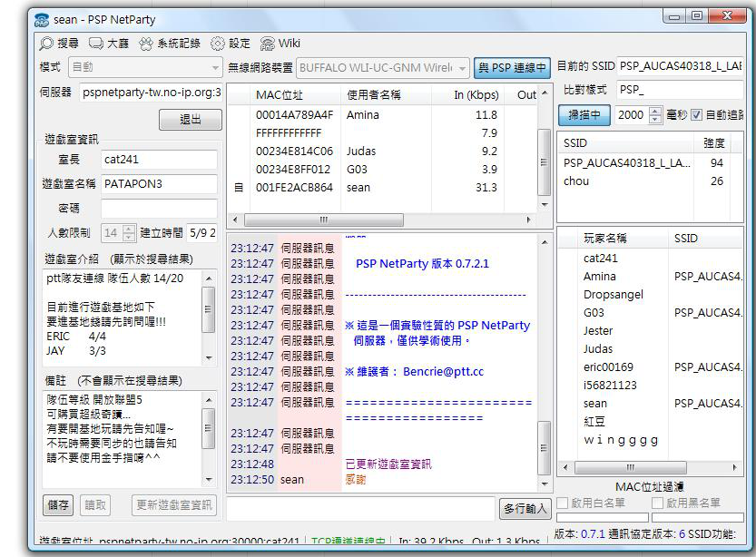Click the 建立時間 field

[202, 233]
